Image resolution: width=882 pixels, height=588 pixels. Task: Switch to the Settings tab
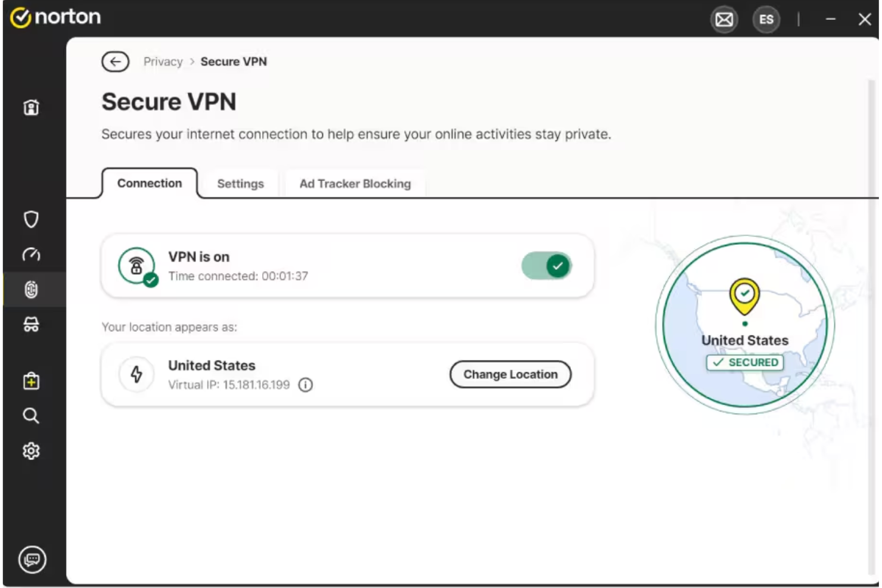[x=240, y=183]
